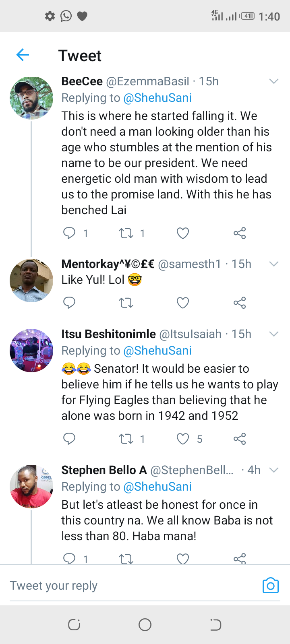Screen dimensions: 290x644
Task: Reply to BeeCee's tweet
Action: (69, 233)
